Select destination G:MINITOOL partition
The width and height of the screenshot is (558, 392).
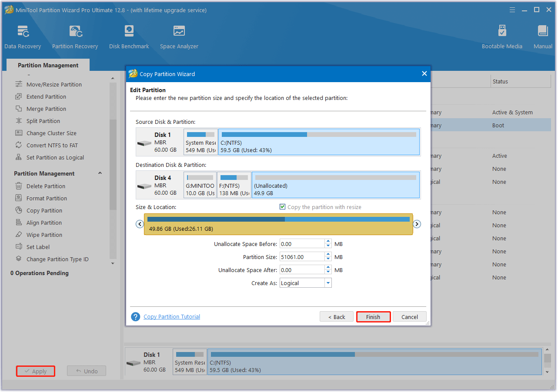pos(200,185)
